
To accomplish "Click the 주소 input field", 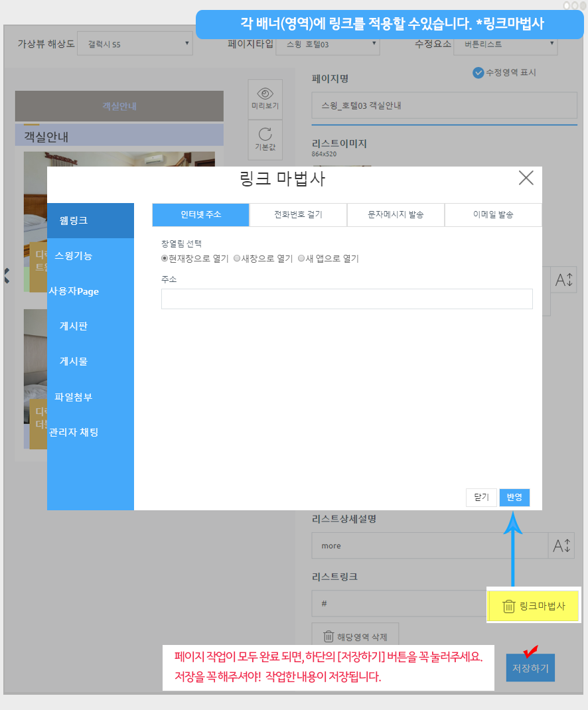I will (346, 299).
